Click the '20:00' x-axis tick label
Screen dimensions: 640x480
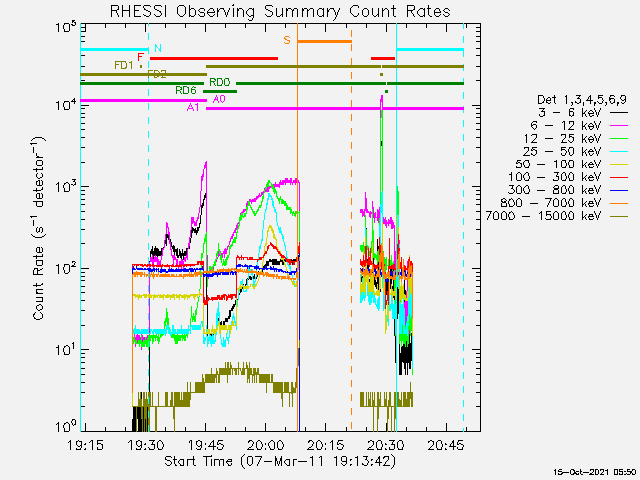pos(266,445)
